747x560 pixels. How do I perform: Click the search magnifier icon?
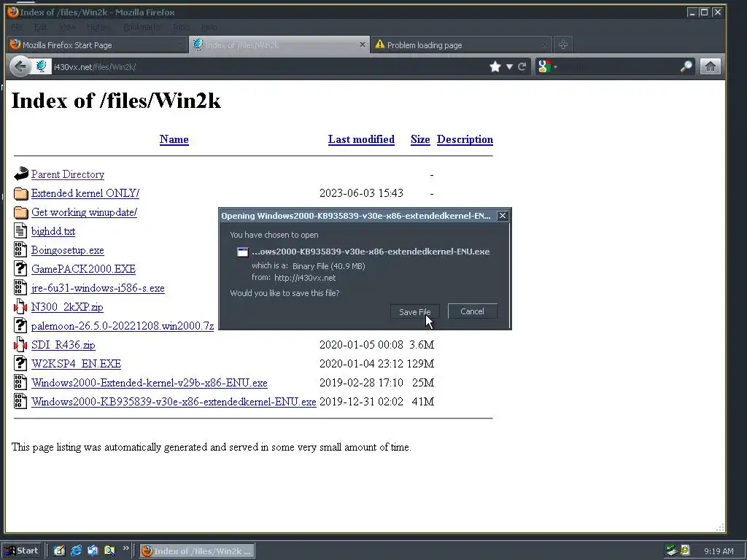point(686,66)
